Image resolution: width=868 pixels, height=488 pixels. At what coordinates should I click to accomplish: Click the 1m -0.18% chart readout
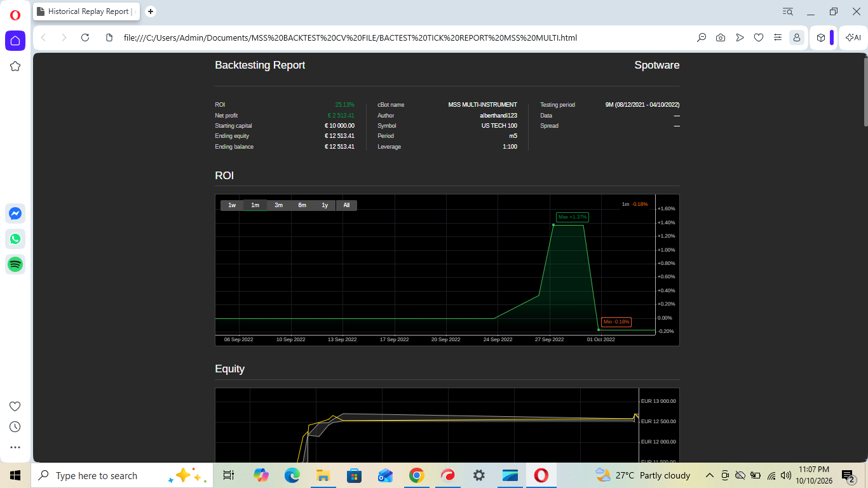(635, 204)
